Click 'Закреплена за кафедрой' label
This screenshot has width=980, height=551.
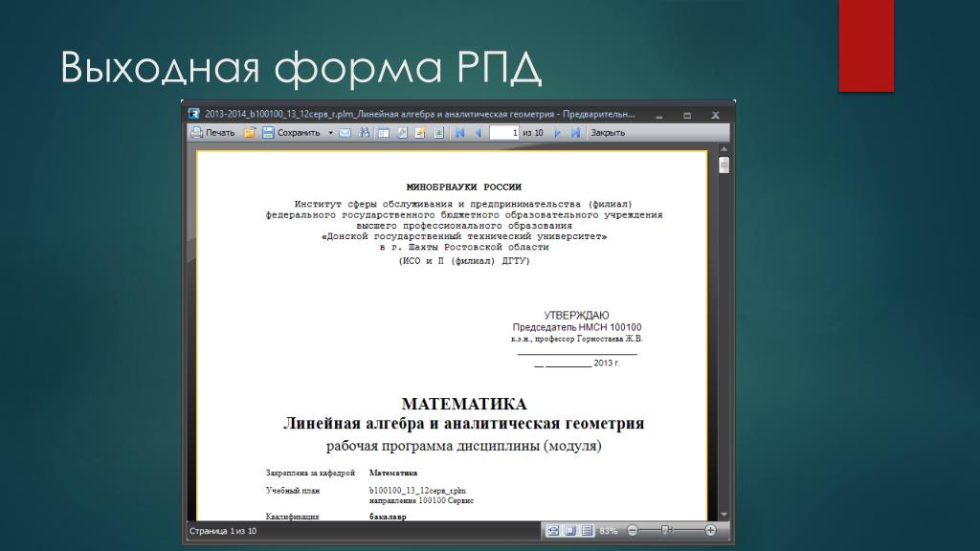310,473
